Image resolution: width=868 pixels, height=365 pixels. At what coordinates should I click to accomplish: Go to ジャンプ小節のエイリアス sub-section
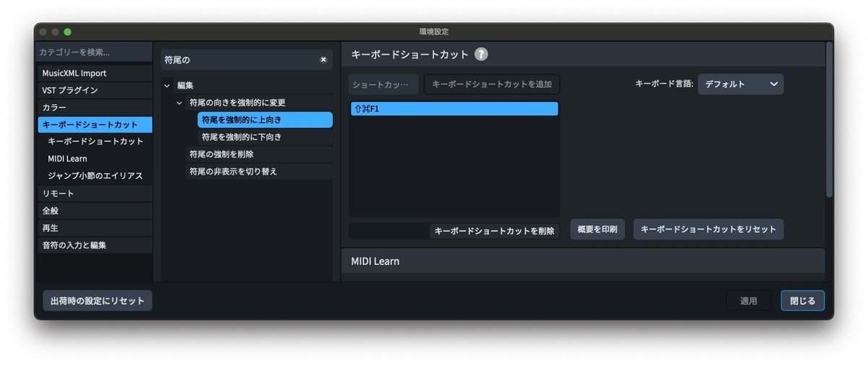(95, 176)
